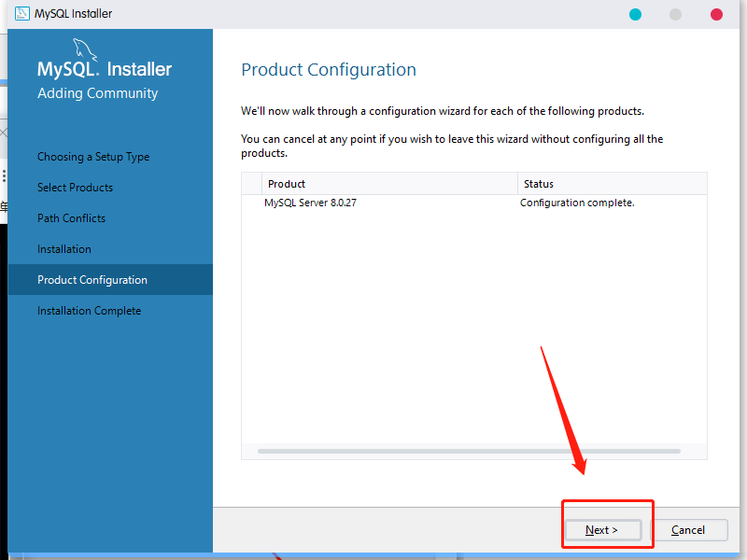The image size is (747, 560).
Task: Open Installation Complete step in sidebar
Action: tap(89, 311)
